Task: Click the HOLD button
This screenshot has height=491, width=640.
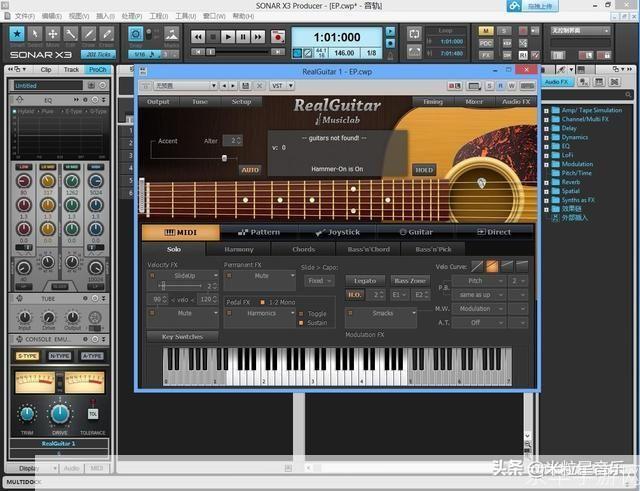Action: tap(424, 170)
